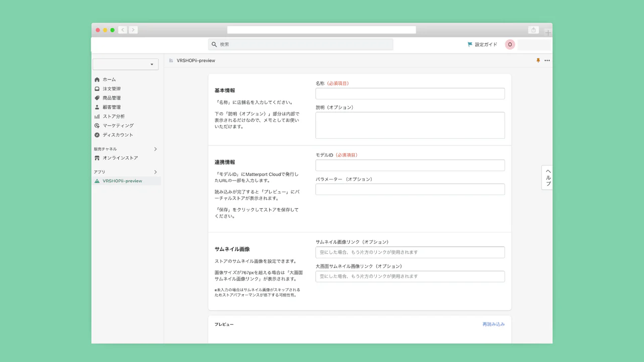Click the 名称 required input field
Viewport: 644px width, 362px height.
click(x=410, y=94)
